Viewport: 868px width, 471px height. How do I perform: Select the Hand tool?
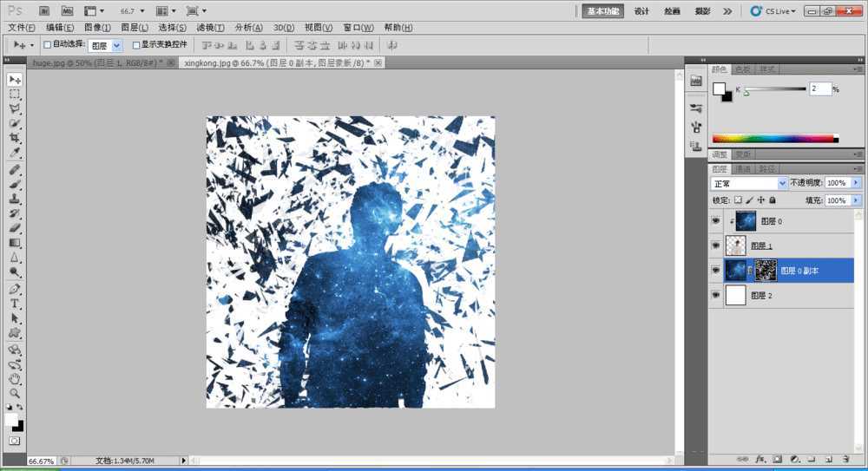15,379
